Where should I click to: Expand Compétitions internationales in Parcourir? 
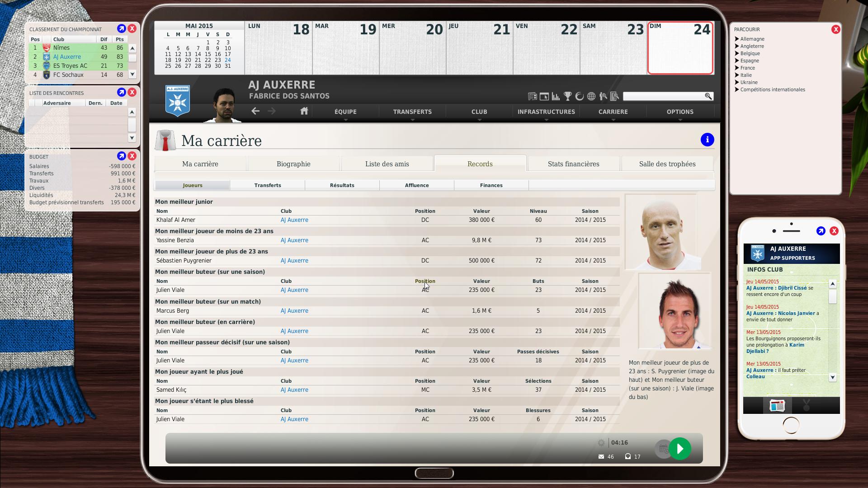tap(737, 89)
